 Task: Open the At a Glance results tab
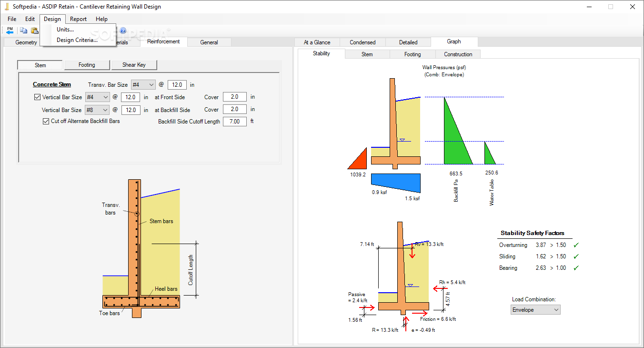317,42
